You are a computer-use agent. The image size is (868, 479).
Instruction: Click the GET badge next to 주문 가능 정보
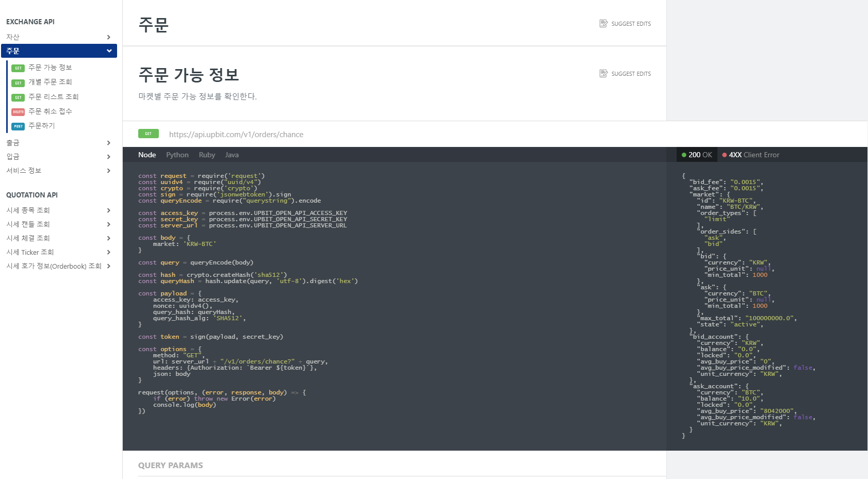pos(18,68)
